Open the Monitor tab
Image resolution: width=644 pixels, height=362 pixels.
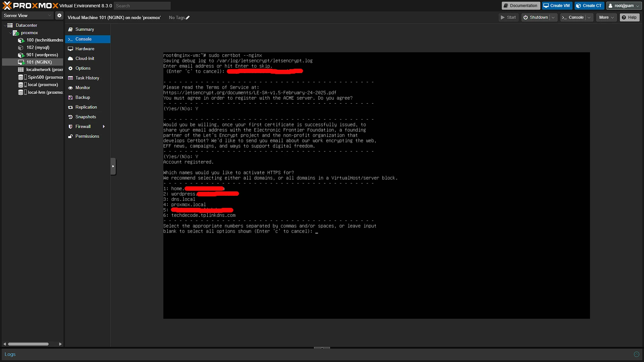pos(88,88)
